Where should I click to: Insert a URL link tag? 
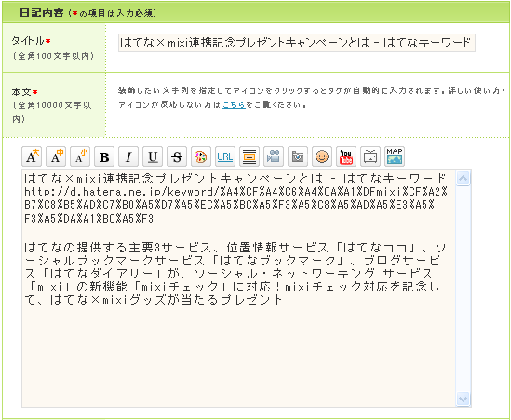pos(225,156)
